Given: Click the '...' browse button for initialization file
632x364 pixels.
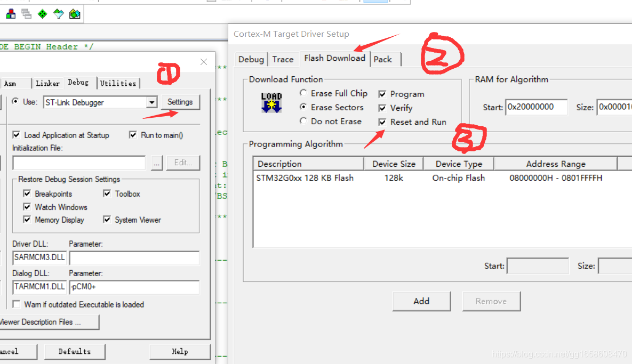Looking at the screenshot, I should coord(156,163).
